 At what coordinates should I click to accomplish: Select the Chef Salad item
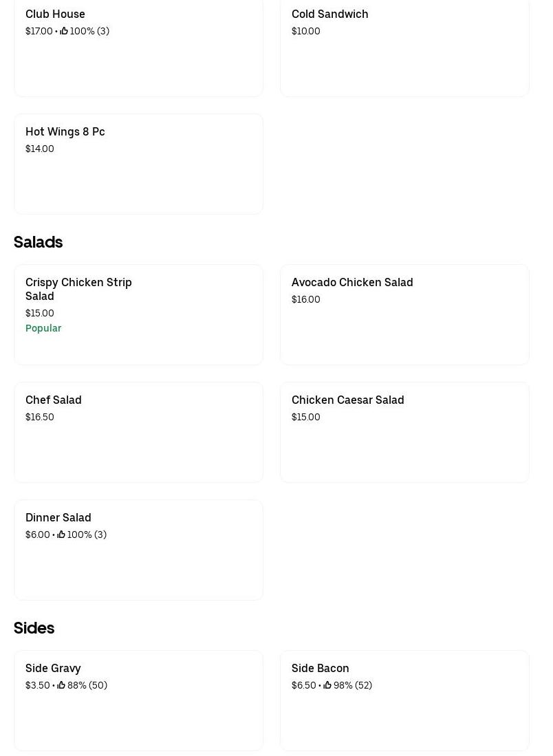pos(138,432)
